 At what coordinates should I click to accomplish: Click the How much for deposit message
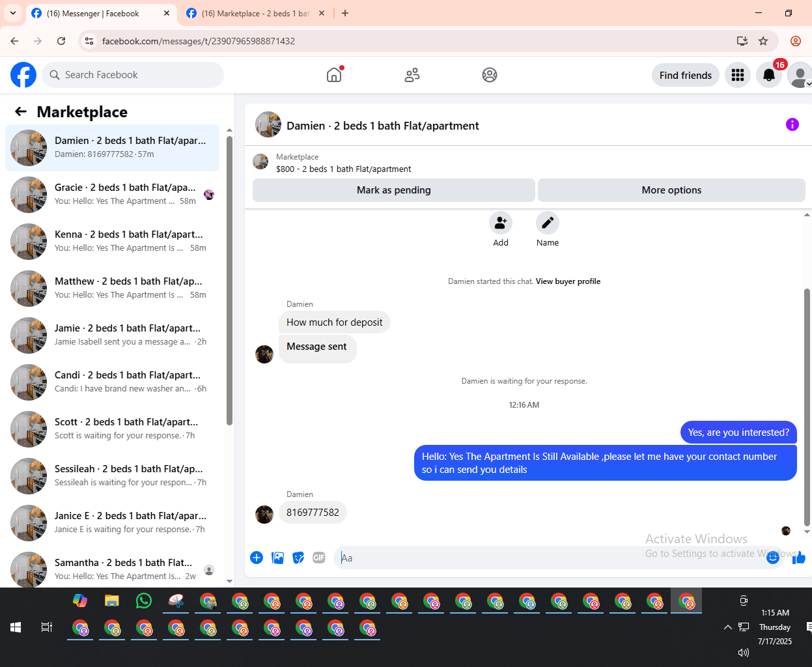[334, 322]
